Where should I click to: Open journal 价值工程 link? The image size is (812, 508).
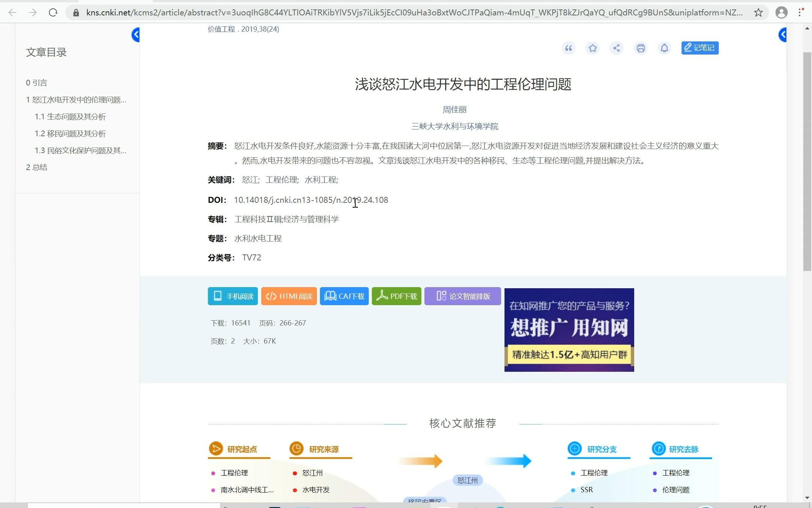[x=221, y=29]
